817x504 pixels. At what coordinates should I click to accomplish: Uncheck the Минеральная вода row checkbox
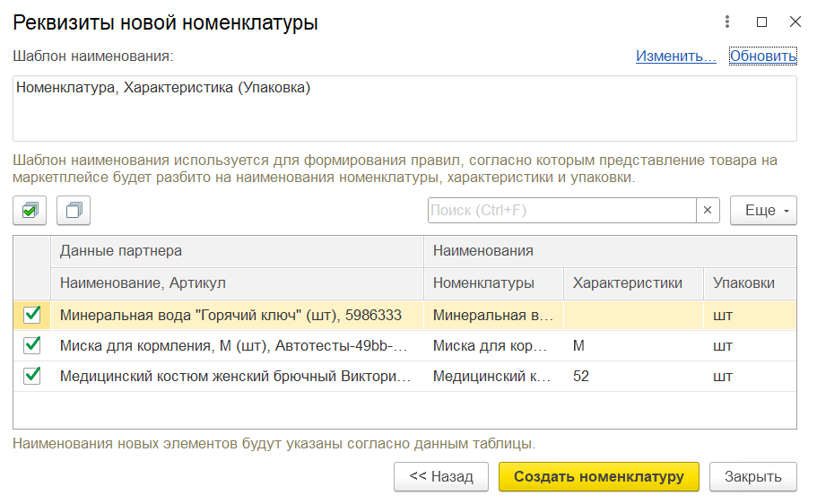pos(32,315)
